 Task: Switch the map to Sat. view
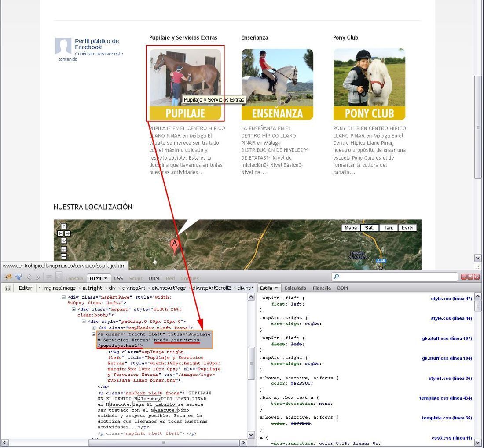tap(370, 228)
